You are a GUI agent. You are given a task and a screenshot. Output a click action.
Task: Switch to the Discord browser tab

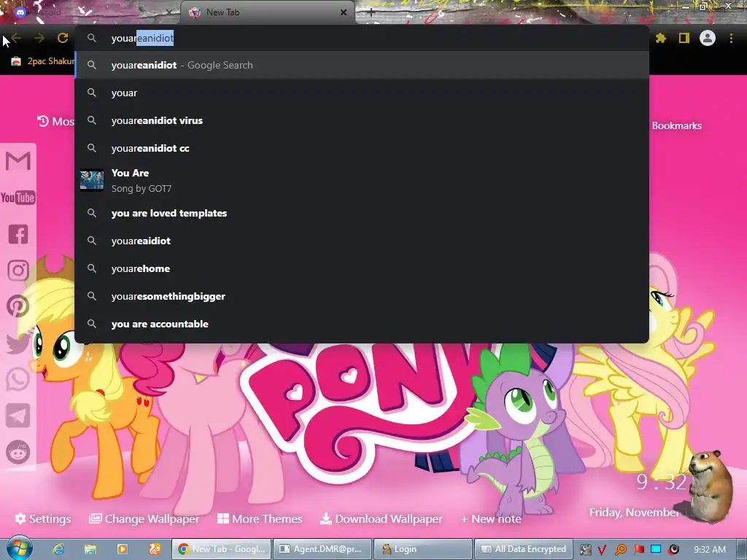point(90,12)
